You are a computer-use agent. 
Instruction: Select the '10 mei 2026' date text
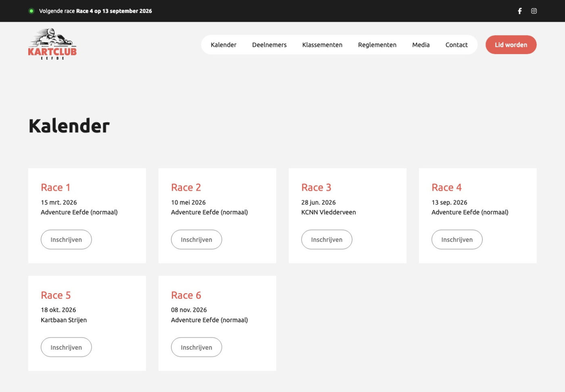pos(188,202)
